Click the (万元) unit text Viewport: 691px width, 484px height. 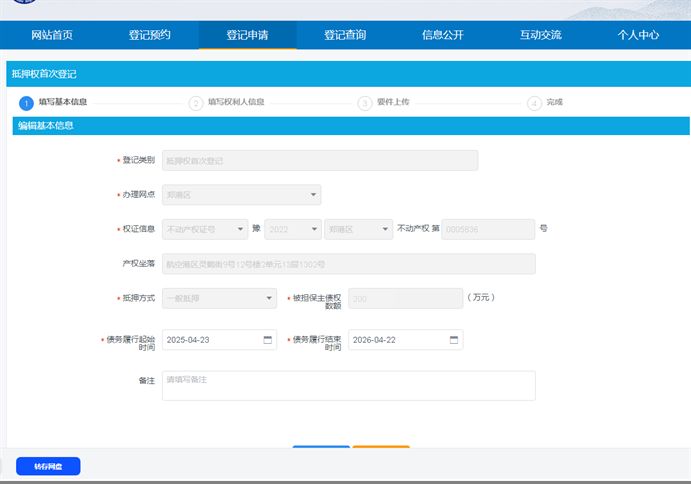481,297
